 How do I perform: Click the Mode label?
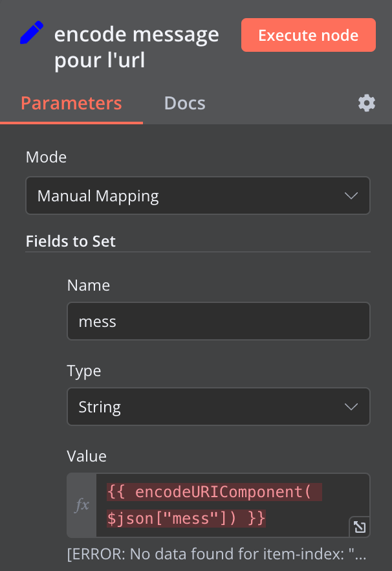click(46, 157)
